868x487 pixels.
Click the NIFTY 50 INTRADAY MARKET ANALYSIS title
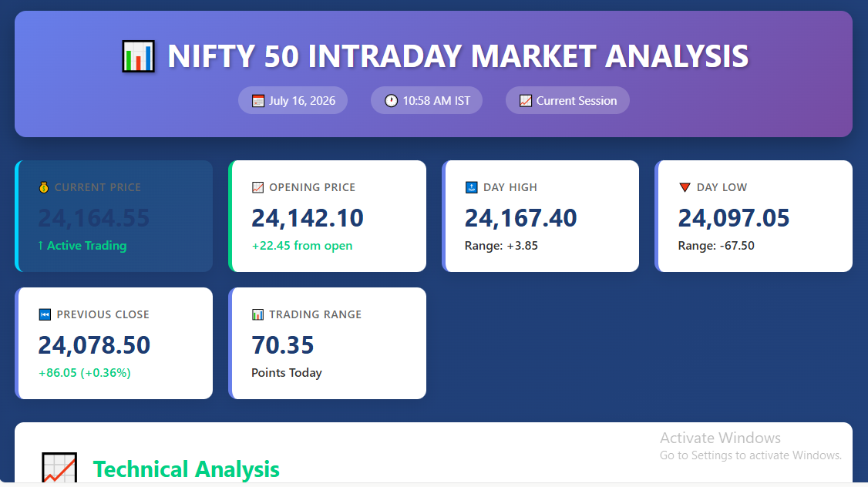coord(458,56)
